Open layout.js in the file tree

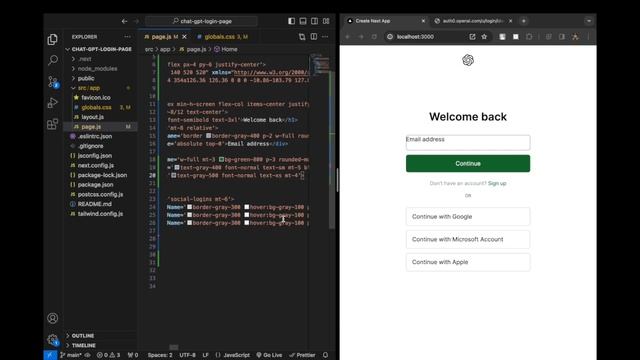click(92, 117)
